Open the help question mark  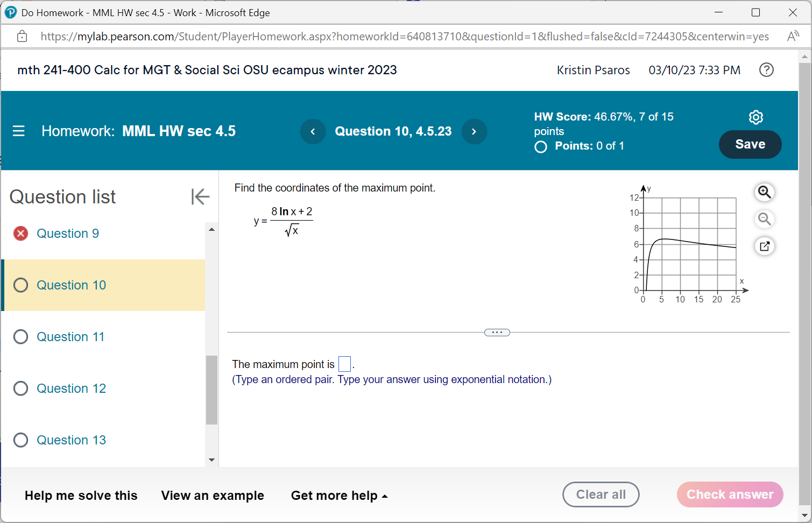(766, 70)
